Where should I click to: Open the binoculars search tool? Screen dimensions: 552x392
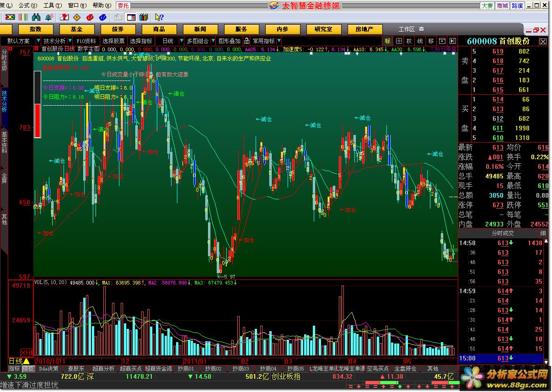[37, 17]
